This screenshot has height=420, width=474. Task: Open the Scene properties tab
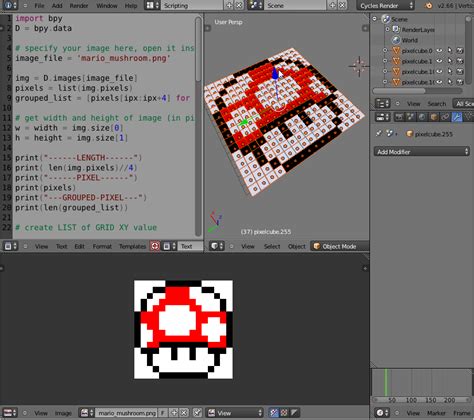pyautogui.click(x=410, y=117)
